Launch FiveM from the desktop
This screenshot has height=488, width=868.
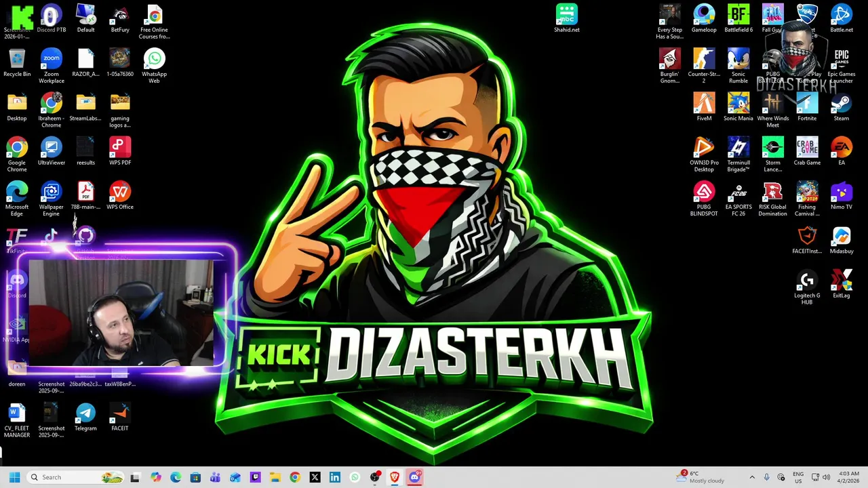[x=704, y=107]
